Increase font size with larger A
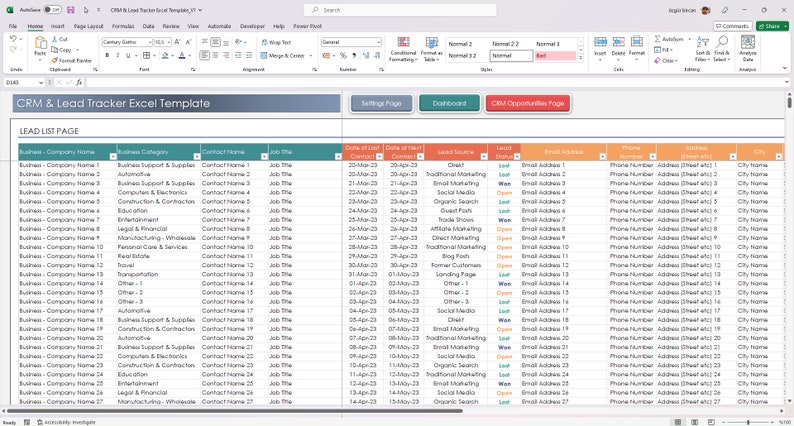This screenshot has height=426, width=794. pos(177,42)
